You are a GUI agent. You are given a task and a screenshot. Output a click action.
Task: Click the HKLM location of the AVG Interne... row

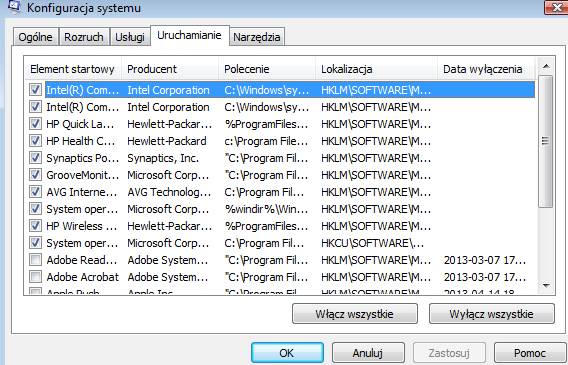point(376,192)
